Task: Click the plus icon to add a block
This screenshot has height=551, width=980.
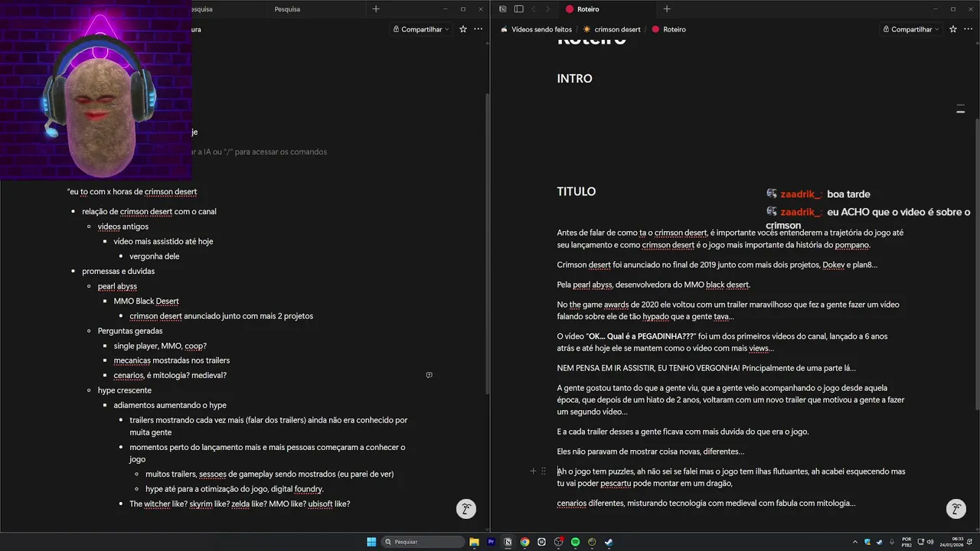Action: click(533, 471)
